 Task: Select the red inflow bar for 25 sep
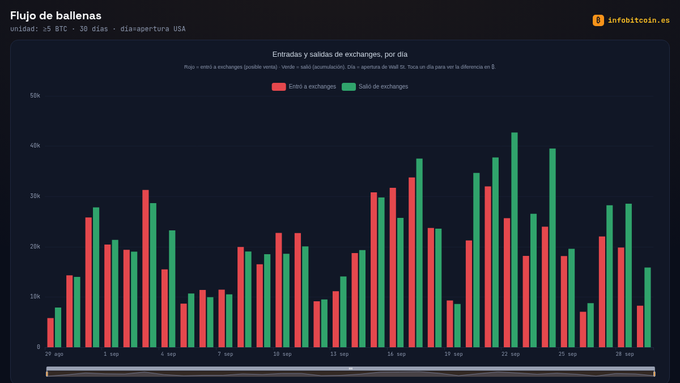tap(564, 301)
